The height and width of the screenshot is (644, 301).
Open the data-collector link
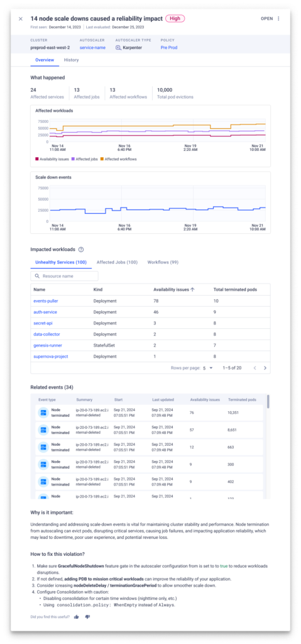(46, 335)
